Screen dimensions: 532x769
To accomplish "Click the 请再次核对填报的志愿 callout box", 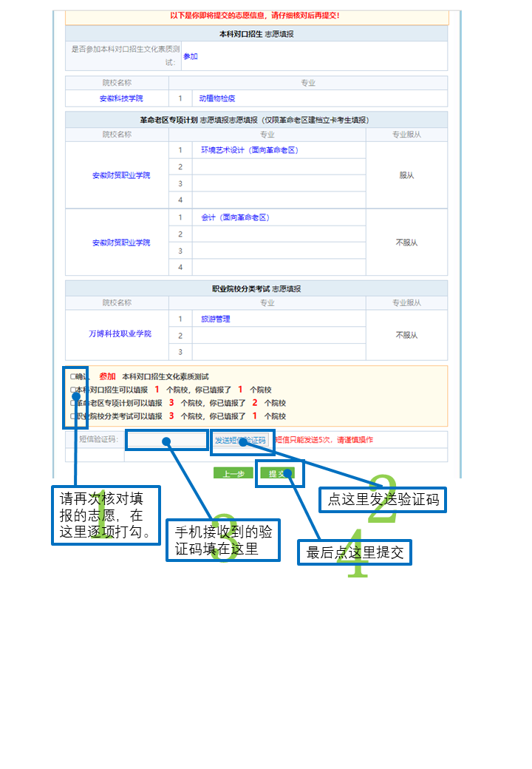I will 106,515.
